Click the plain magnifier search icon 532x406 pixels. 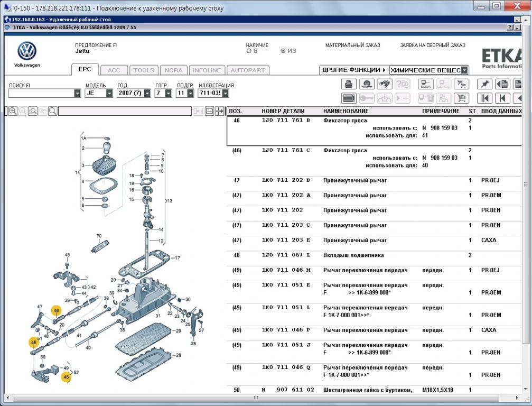click(x=53, y=111)
